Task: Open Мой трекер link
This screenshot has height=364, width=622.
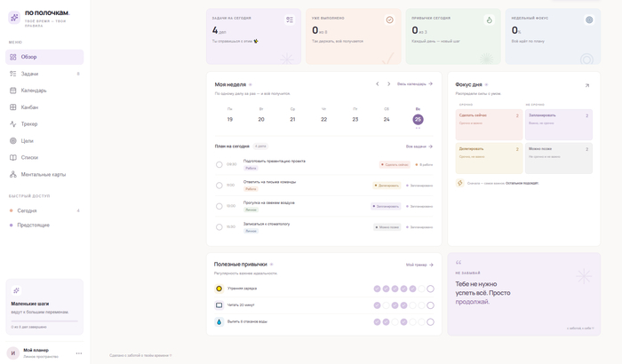Action: [419, 265]
